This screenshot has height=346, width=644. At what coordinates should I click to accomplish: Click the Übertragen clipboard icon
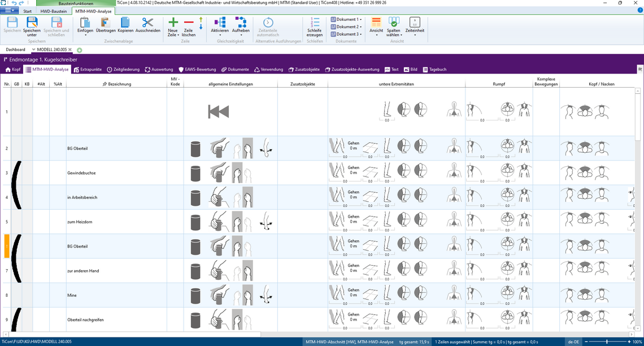click(105, 23)
